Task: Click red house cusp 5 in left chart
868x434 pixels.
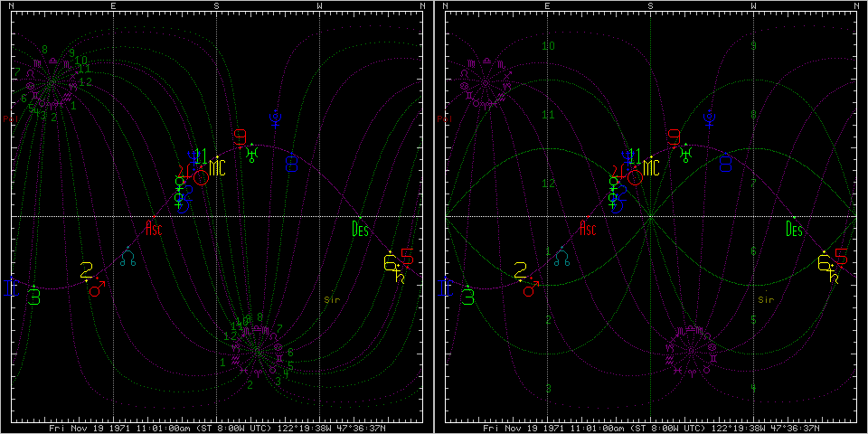Action: point(408,257)
